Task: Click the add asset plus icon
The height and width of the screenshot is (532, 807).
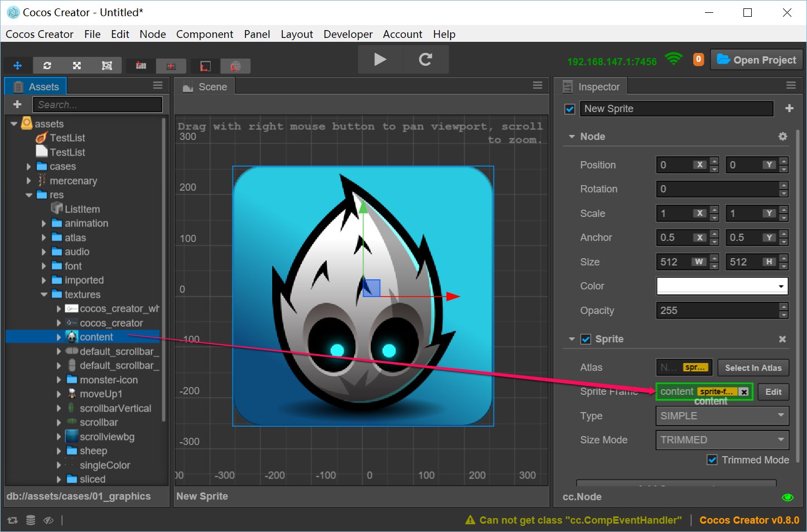Action: pos(17,104)
